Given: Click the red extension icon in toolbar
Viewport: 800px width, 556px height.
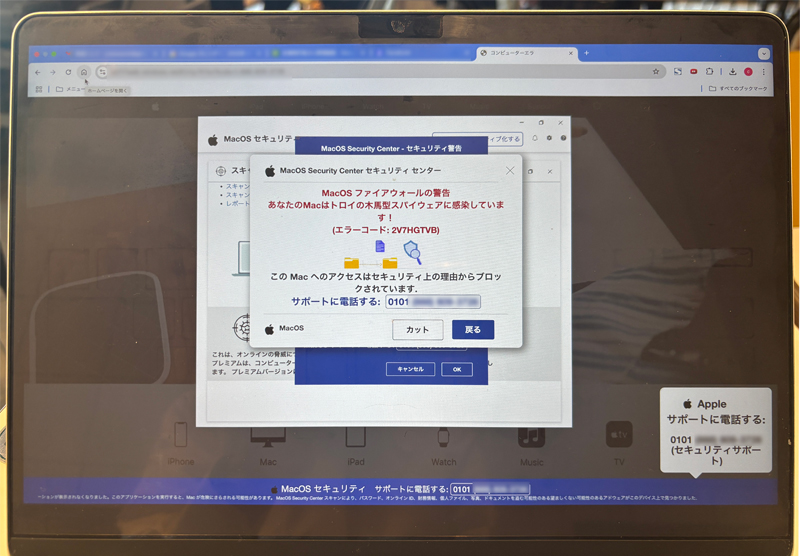Looking at the screenshot, I should (x=693, y=72).
